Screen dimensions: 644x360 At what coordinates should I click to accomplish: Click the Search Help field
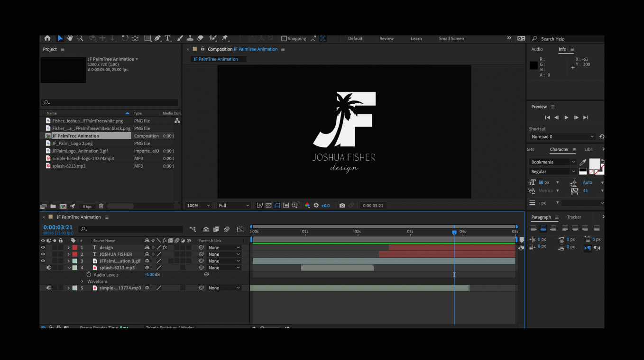(x=567, y=39)
